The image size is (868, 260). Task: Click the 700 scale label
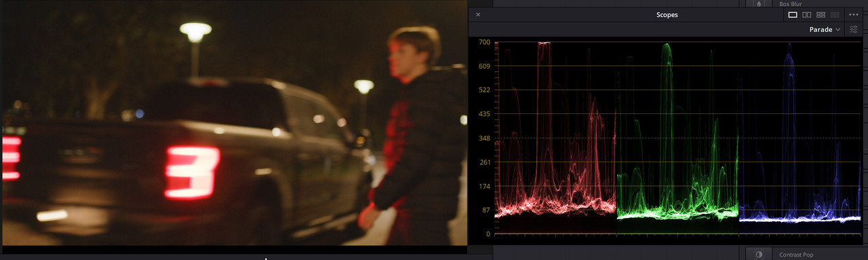[x=484, y=42]
